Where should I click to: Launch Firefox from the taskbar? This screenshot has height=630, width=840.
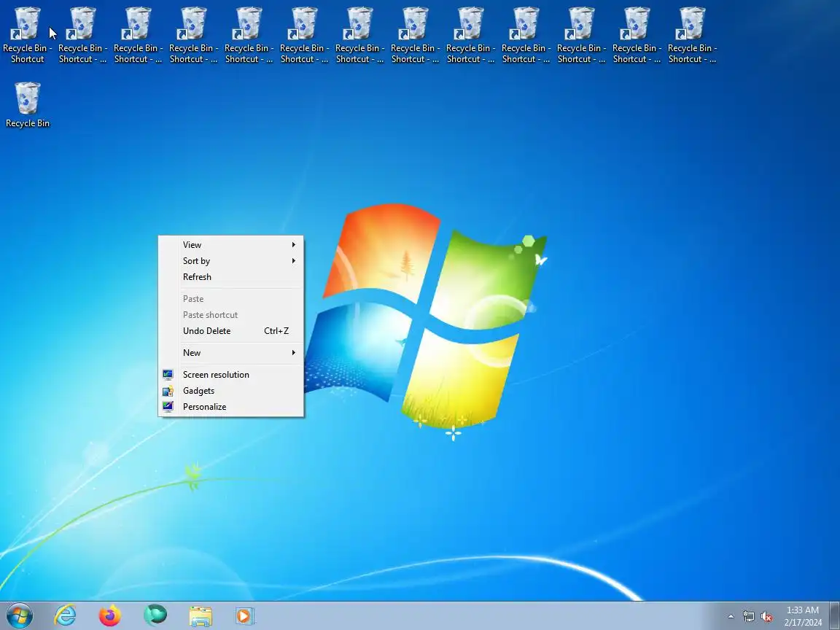coord(110,616)
